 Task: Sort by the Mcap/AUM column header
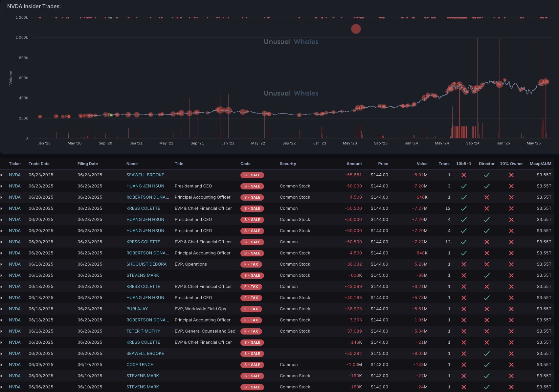540,164
